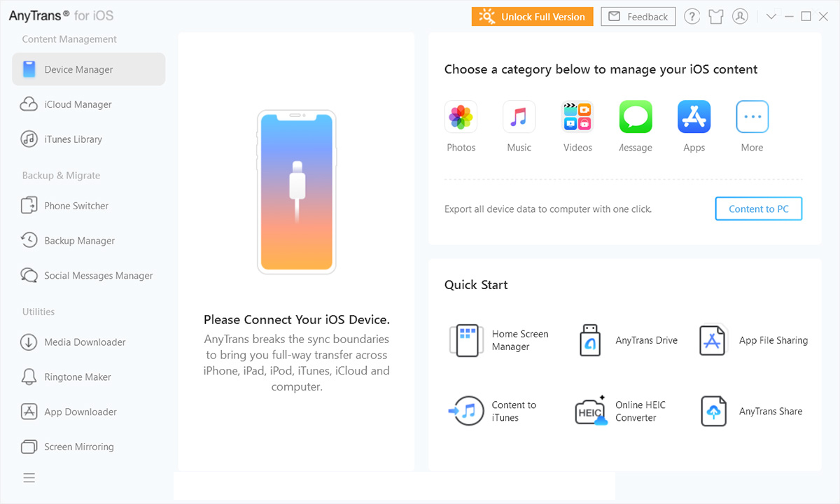Image resolution: width=840 pixels, height=504 pixels.
Task: Click the Content Management section label
Action: pos(69,39)
